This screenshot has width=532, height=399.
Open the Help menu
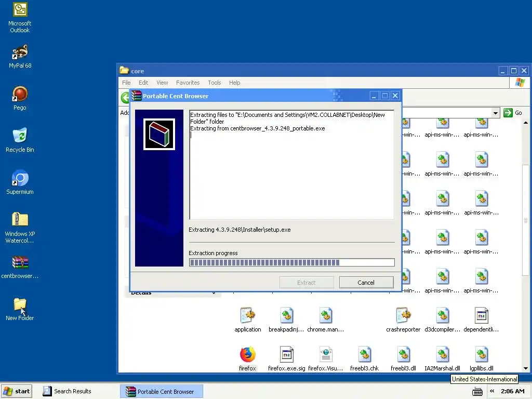[234, 83]
